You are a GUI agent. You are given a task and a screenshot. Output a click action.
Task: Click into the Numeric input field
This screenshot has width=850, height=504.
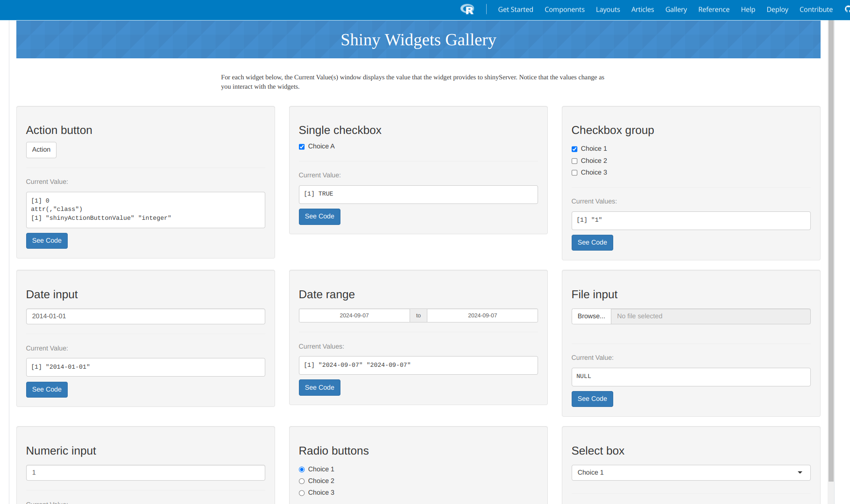pos(145,473)
